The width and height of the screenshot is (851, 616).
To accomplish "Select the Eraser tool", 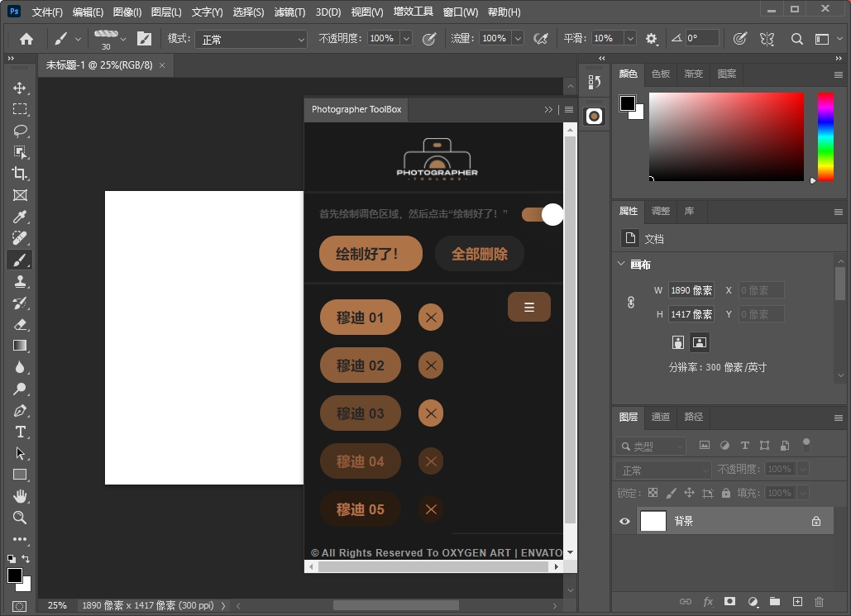I will tap(20, 325).
